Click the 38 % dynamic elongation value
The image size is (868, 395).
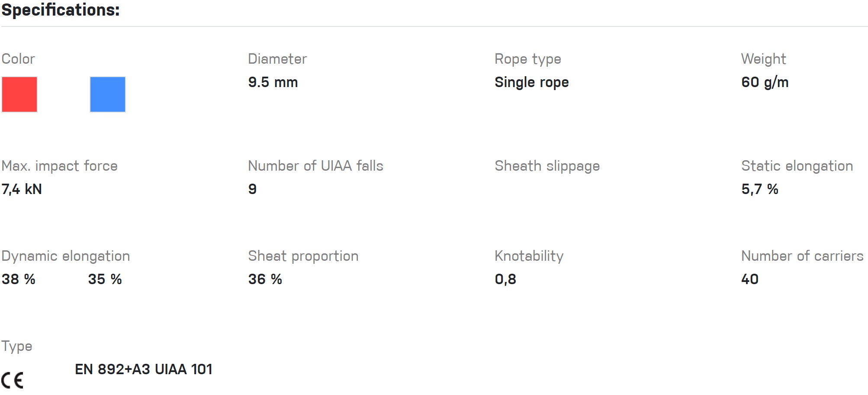coord(18,279)
